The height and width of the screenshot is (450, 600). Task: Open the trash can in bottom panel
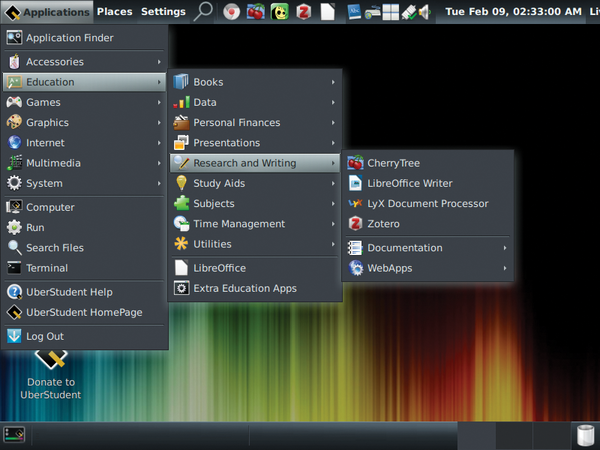point(585,435)
